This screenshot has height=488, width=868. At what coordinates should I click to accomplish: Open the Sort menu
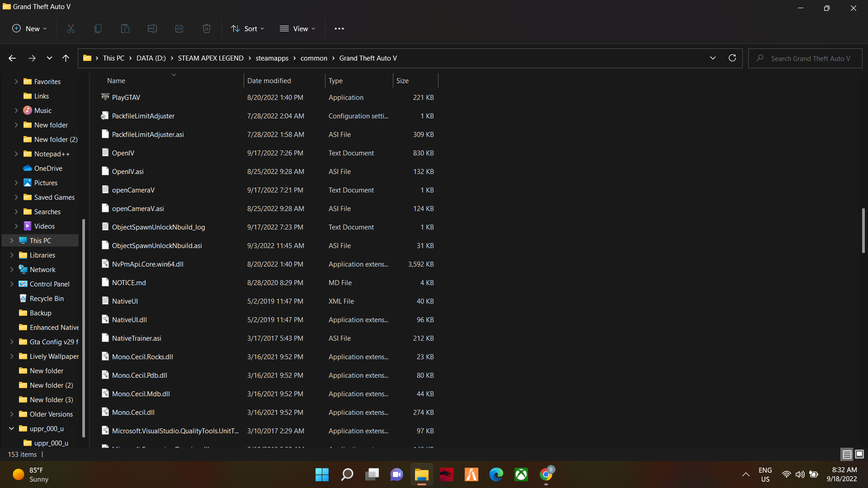tap(247, 28)
